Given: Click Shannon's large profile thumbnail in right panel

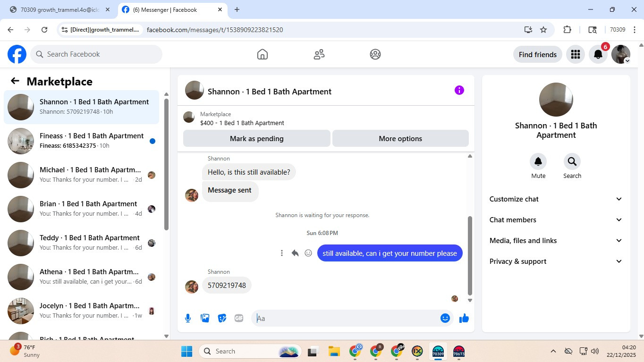Looking at the screenshot, I should point(556,100).
